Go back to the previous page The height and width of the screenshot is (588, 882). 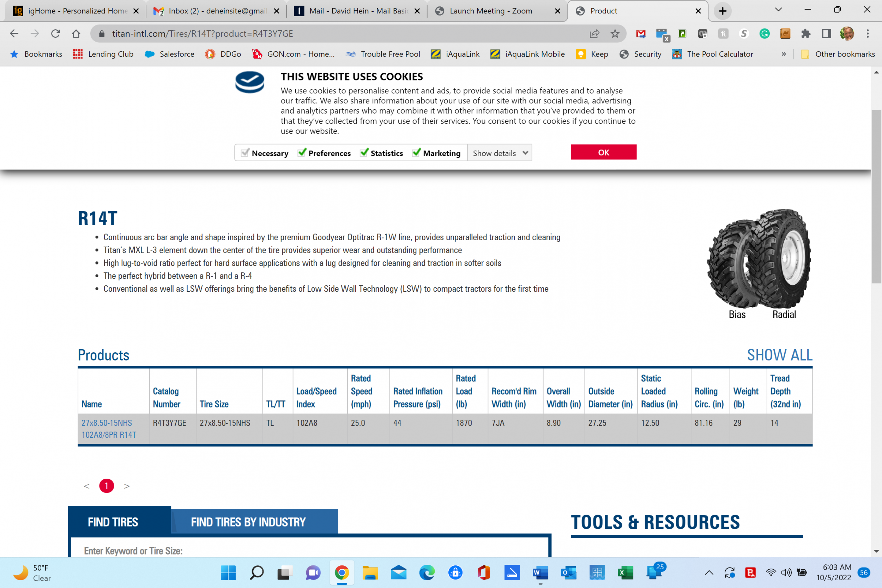pos(14,34)
